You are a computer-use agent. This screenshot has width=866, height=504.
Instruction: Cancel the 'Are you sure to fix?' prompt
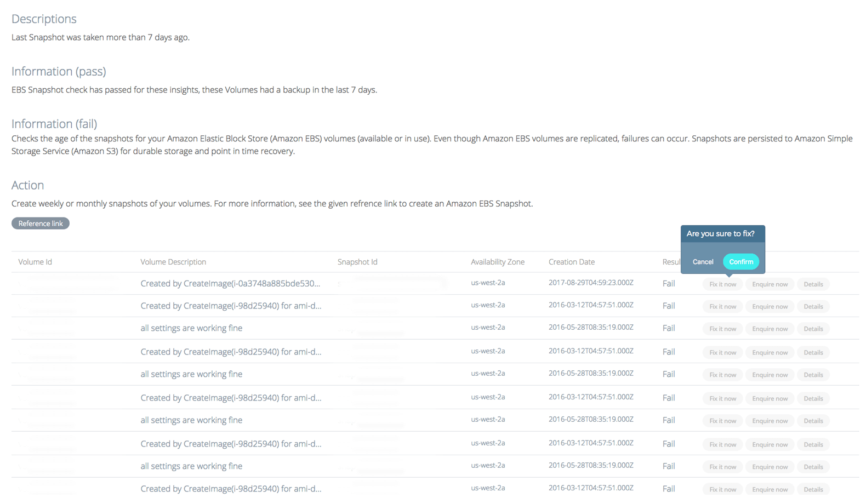(x=703, y=262)
